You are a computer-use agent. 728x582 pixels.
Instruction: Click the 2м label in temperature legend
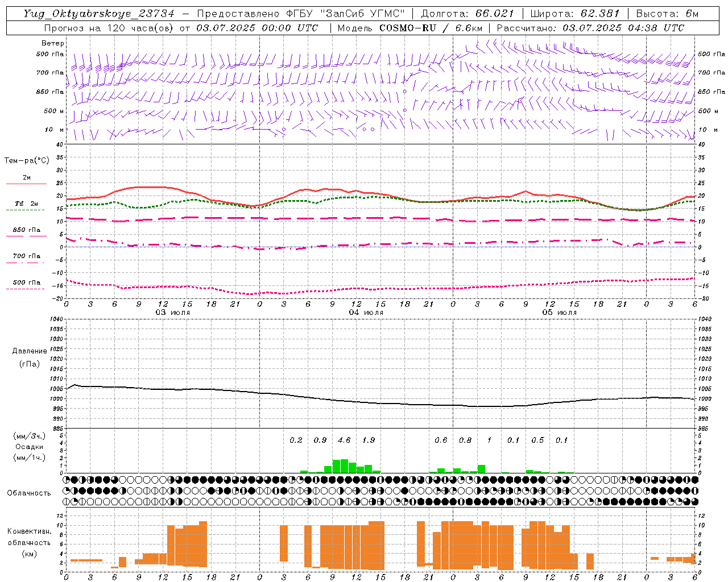[x=27, y=178]
